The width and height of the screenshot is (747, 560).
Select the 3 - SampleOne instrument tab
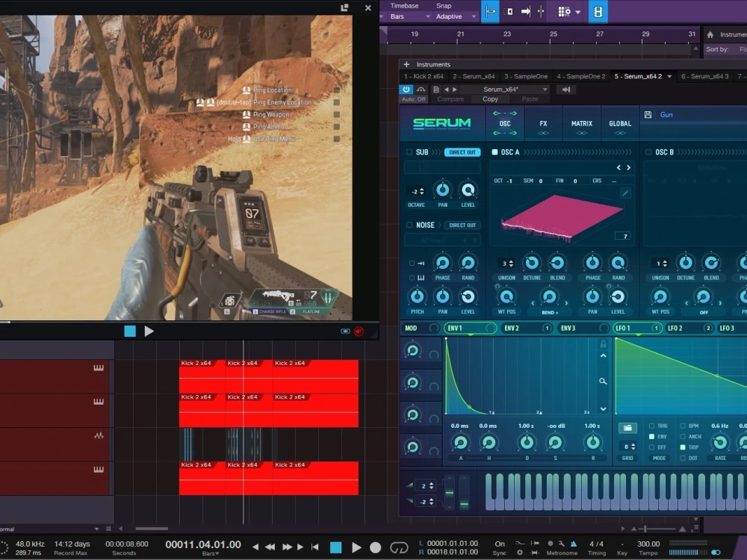(x=526, y=76)
